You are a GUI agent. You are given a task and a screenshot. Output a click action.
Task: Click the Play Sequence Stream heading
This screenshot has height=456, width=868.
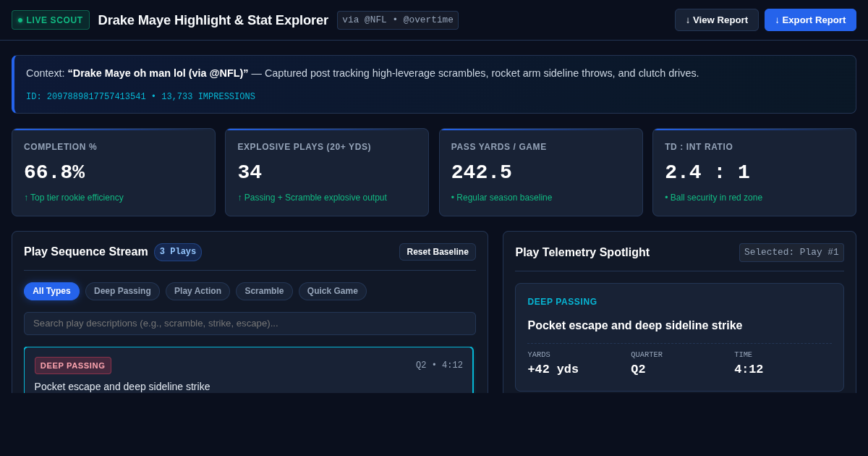(86, 252)
